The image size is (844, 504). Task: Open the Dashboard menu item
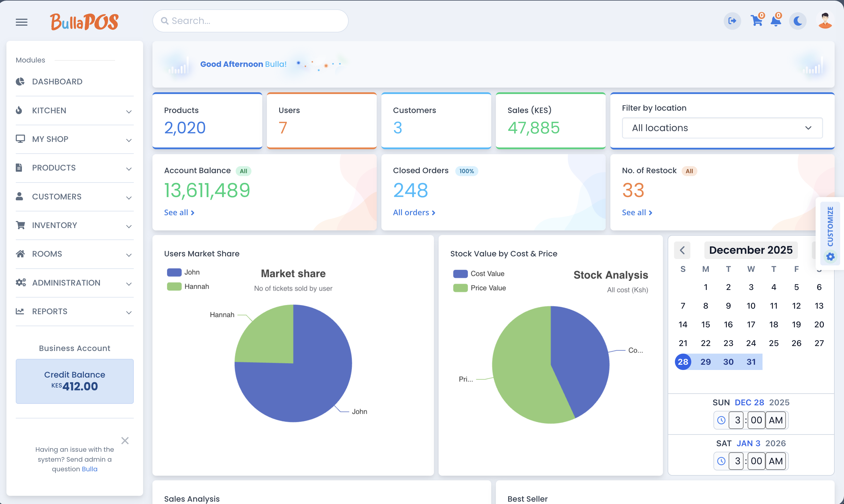tap(57, 81)
